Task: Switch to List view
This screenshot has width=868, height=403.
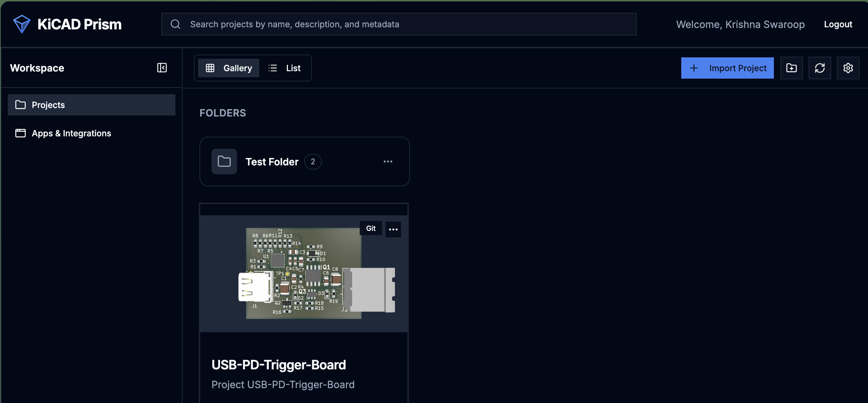Action: pos(285,68)
